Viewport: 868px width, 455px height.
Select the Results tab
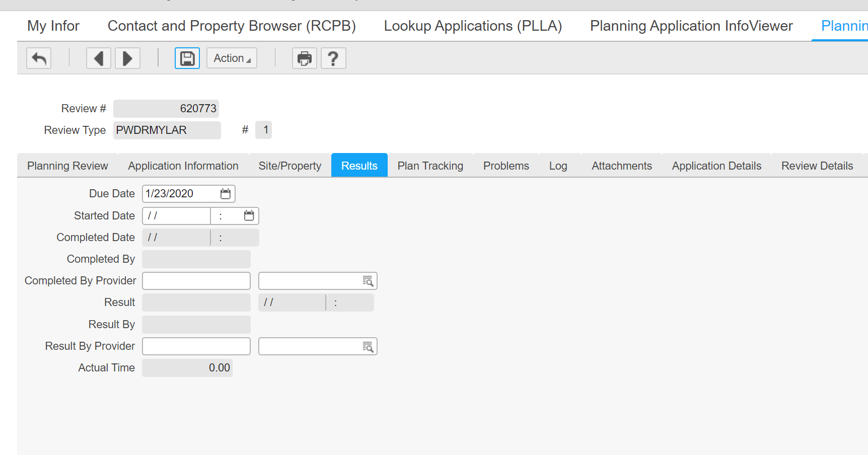tap(359, 166)
